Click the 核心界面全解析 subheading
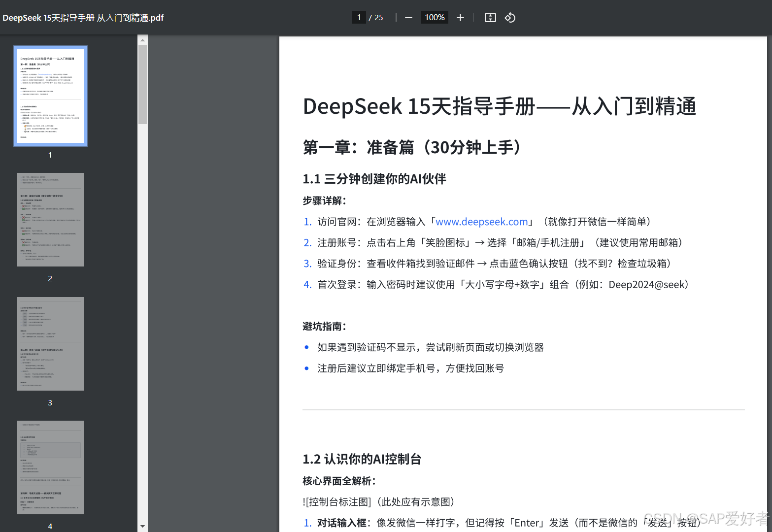772x532 pixels. pos(339,481)
